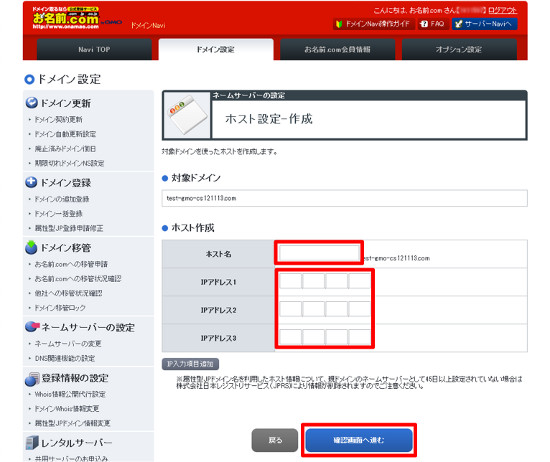Click first octet field of IPアドレス1
Image resolution: width=550 pixels, height=462 pixels.
point(290,281)
